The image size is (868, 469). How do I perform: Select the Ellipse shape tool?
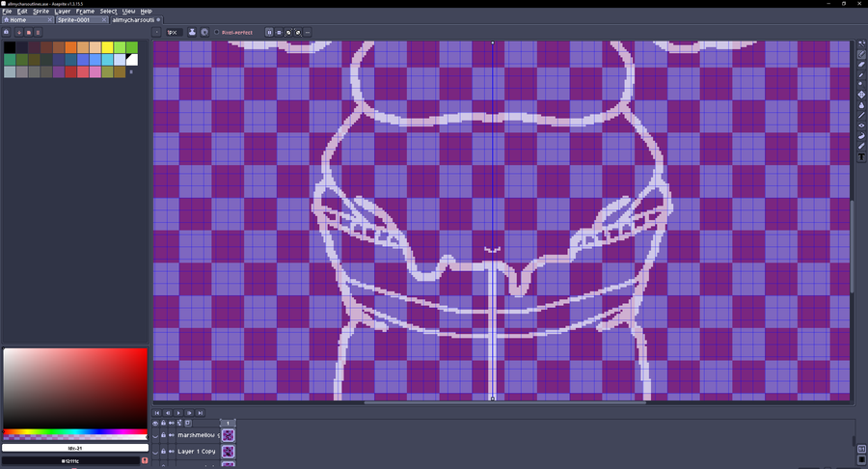[861, 125]
